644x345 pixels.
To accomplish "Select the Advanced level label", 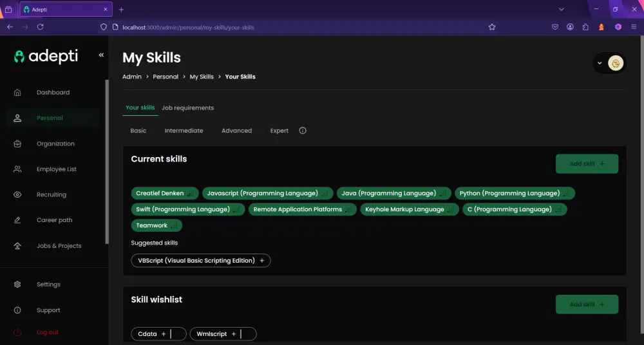I will click(x=236, y=131).
